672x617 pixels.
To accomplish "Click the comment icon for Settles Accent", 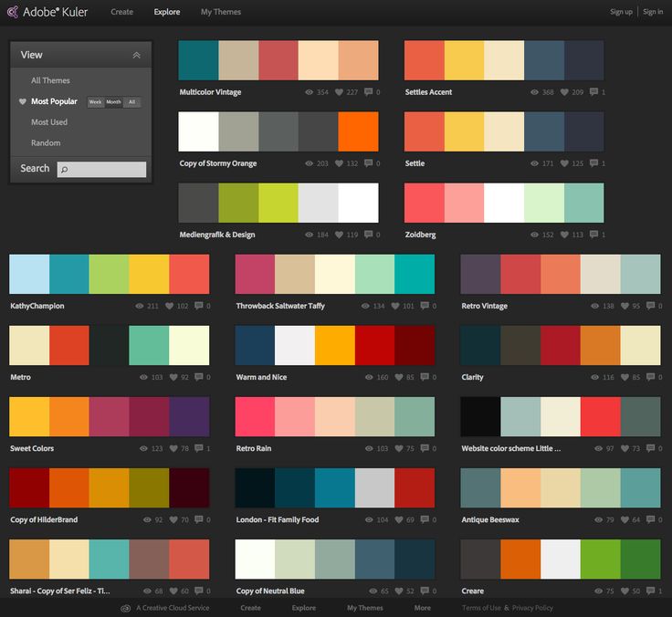I will click(x=593, y=91).
